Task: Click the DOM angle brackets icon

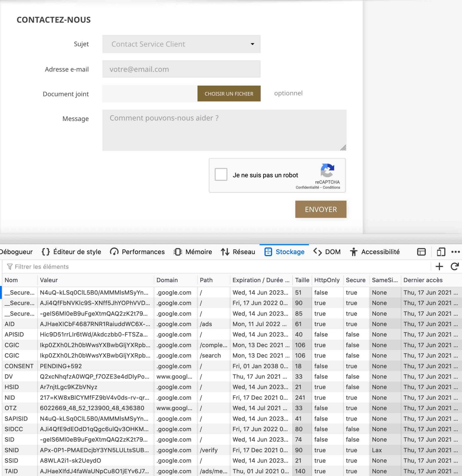Action: 317,252
